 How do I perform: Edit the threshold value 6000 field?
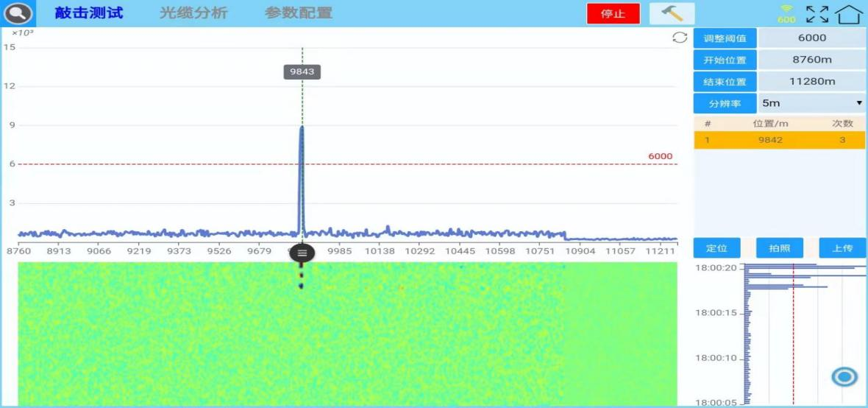[x=811, y=38]
